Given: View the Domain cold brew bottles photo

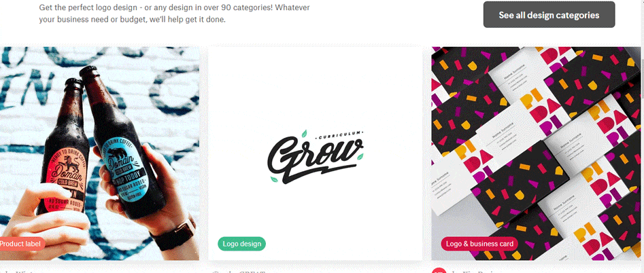Looking at the screenshot, I should [x=99, y=153].
